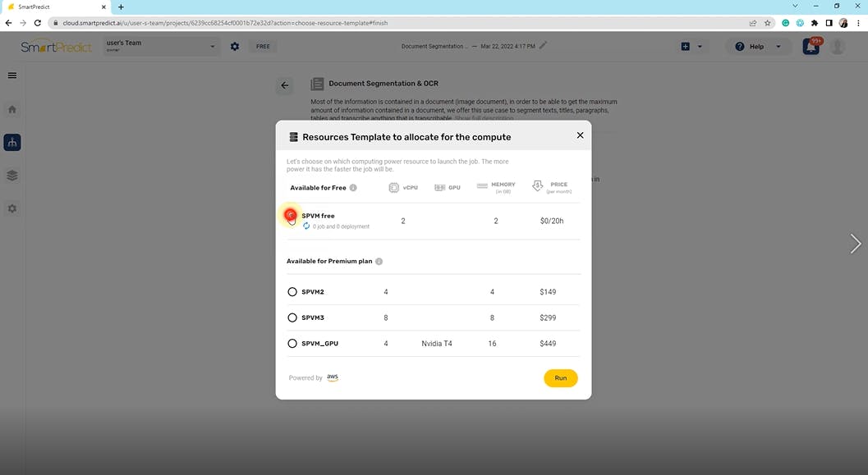The image size is (868, 475).
Task: Close the Resources Template dialog
Action: click(x=580, y=135)
